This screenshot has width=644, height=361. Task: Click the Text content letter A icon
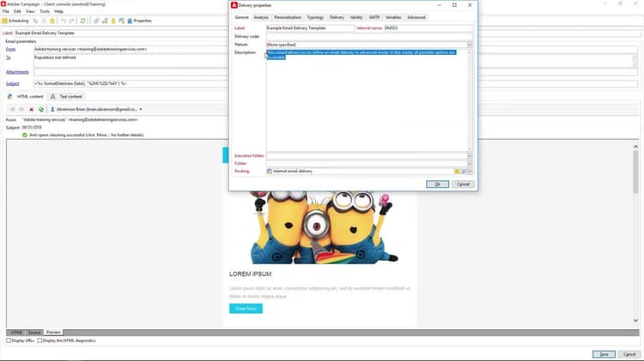(x=52, y=96)
